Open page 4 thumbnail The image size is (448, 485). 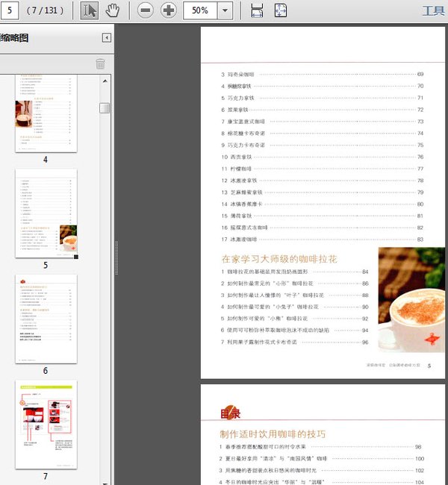(x=46, y=113)
